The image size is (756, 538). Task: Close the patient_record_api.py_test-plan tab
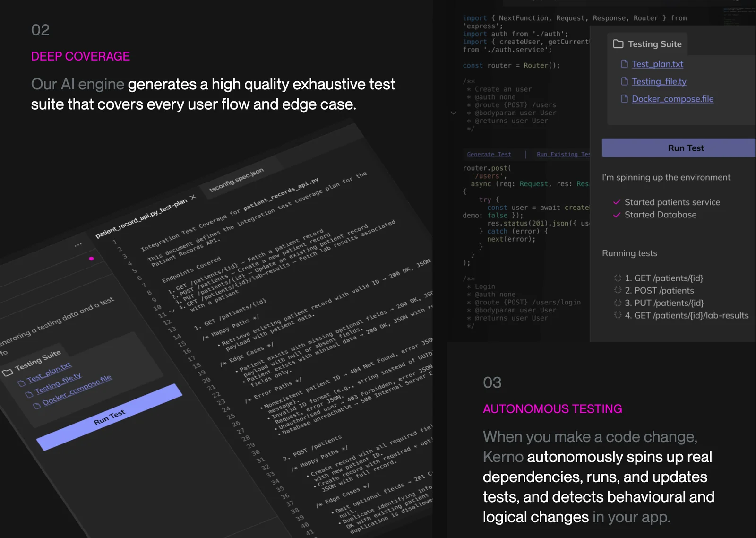click(x=193, y=197)
